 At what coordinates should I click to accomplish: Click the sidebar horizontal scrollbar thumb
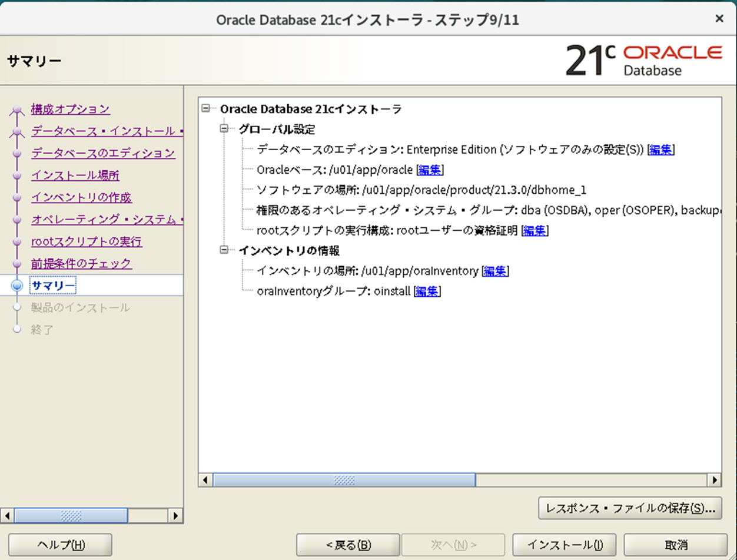pos(71,516)
